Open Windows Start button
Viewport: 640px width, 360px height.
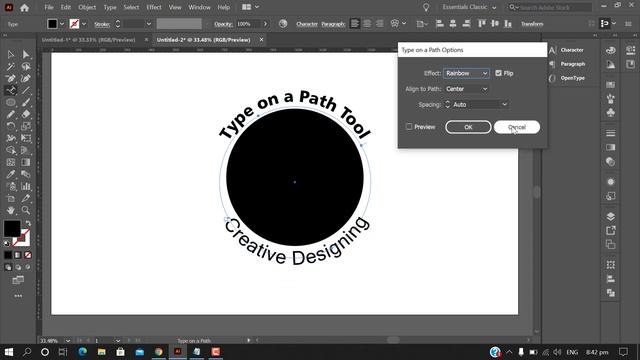[9, 352]
